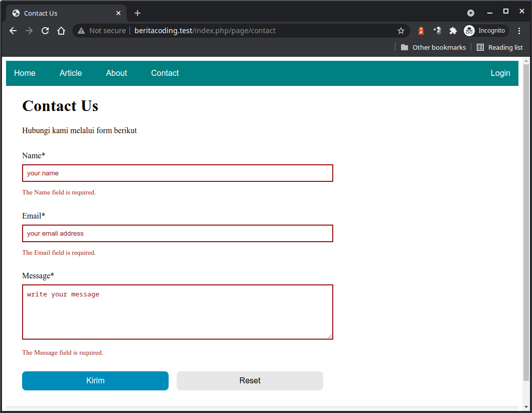This screenshot has height=413, width=532.
Task: Navigate to the Article page
Action: (70, 73)
